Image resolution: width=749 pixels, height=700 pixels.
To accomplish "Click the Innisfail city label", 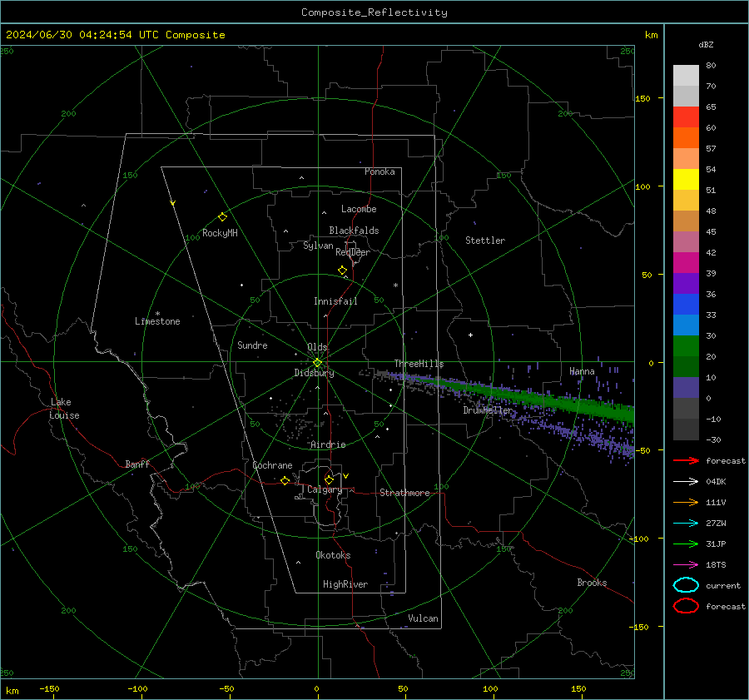I will [335, 301].
